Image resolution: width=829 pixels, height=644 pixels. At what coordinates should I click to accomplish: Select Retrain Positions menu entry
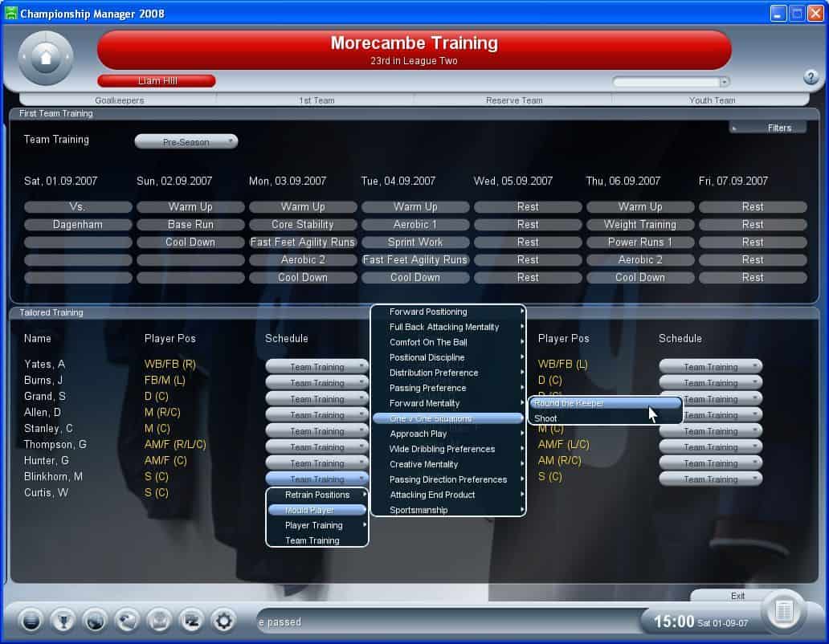point(316,495)
